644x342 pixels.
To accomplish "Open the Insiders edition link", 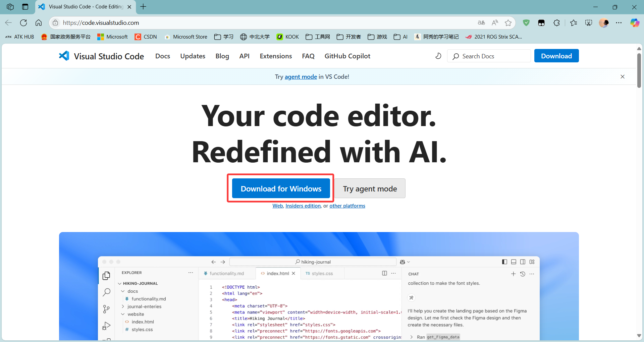I will click(x=303, y=206).
